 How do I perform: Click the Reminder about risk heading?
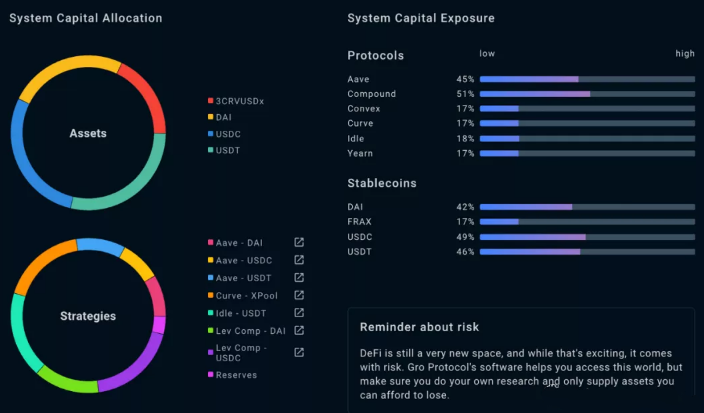click(x=419, y=327)
